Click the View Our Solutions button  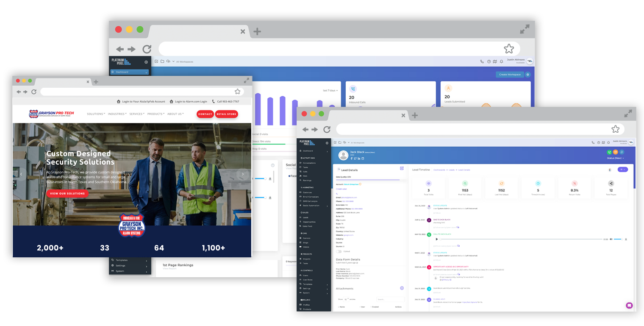67,193
